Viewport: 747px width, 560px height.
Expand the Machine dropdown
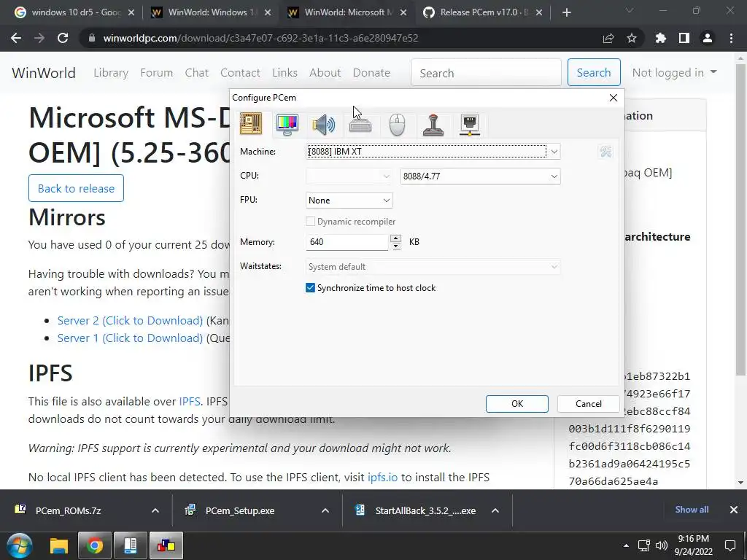(554, 152)
